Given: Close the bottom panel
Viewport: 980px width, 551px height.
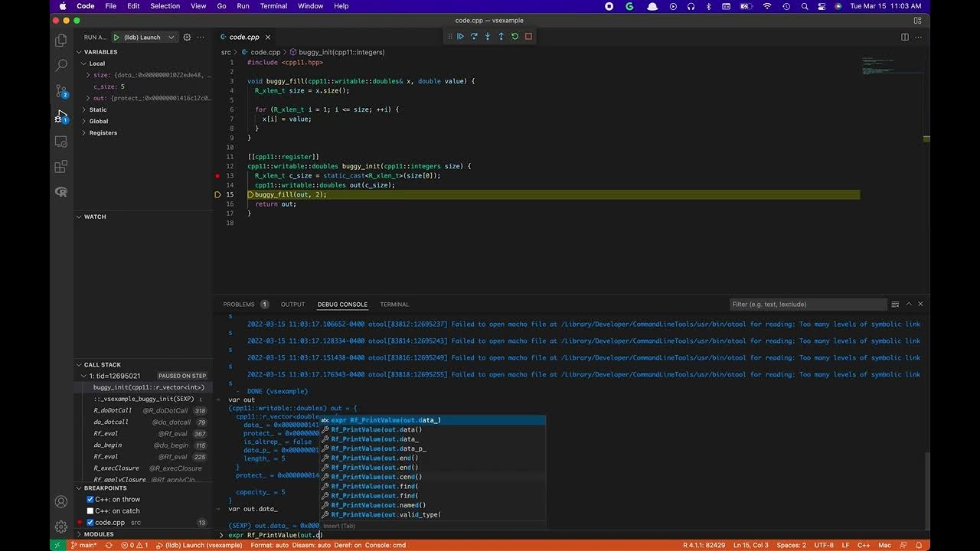Looking at the screenshot, I should [920, 304].
